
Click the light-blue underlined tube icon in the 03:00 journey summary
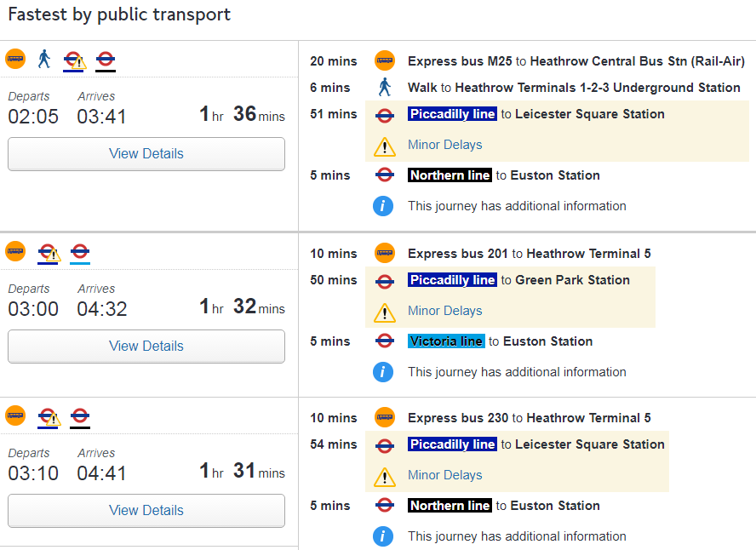coord(80,253)
